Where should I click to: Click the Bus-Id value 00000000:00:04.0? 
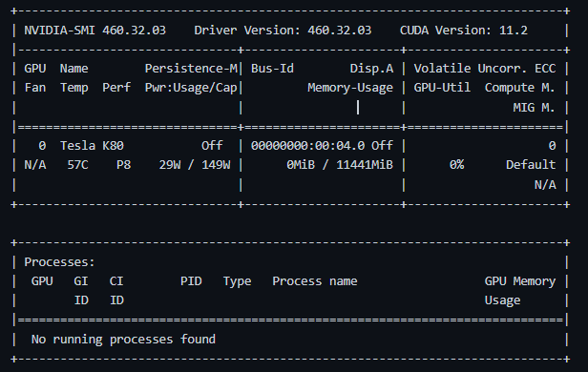pyautogui.click(x=307, y=145)
